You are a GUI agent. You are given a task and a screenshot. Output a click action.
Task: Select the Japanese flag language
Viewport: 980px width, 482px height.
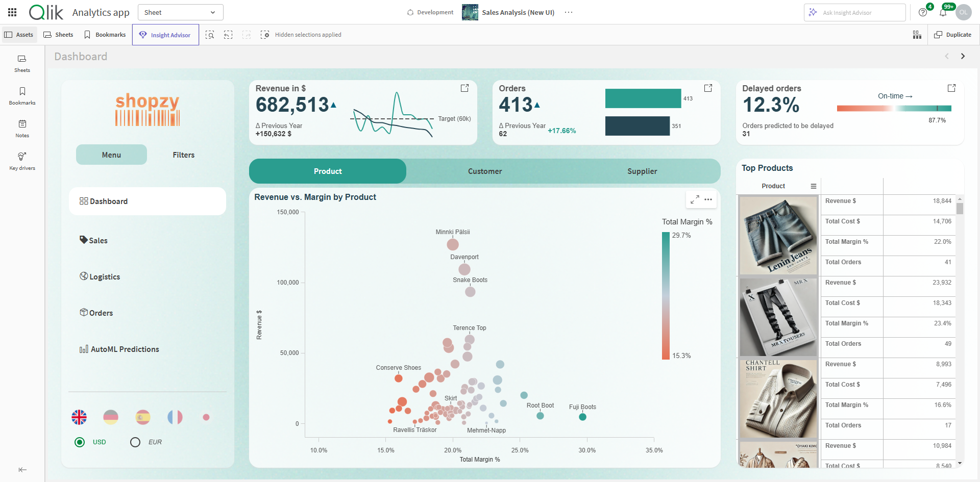pyautogui.click(x=206, y=417)
